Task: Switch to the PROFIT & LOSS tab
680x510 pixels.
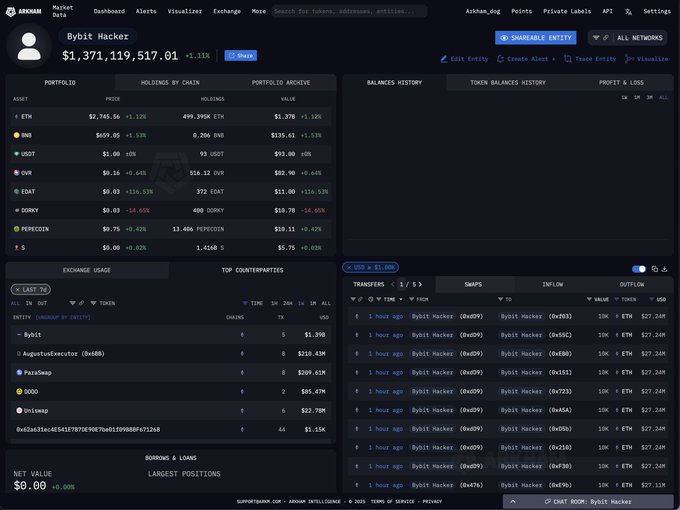Action: point(621,82)
